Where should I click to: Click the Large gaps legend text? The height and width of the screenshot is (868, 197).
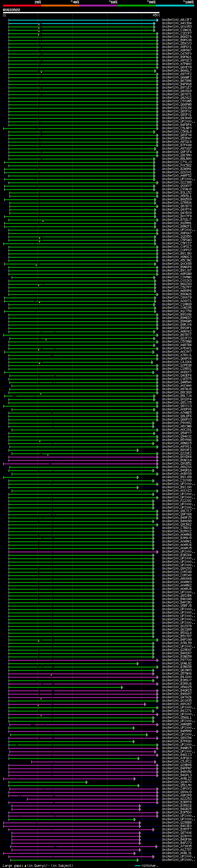pyautogui.click(x=38, y=866)
